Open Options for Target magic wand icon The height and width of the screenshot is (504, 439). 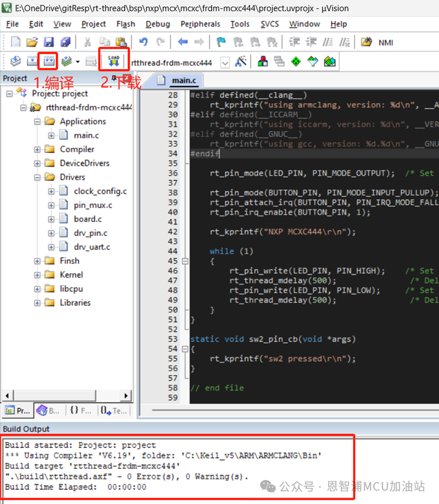point(241,62)
